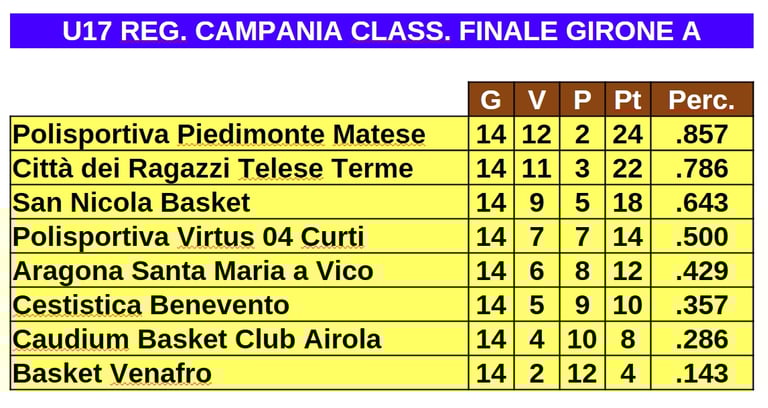This screenshot has width=768, height=408.
Task: Select the Polisportiva Virtus 04 Curti row
Action: 189,237
